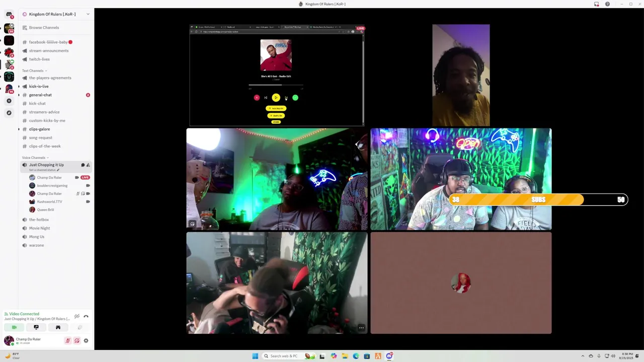Open Discord taskbar icon
The image size is (644, 362).
point(389,356)
